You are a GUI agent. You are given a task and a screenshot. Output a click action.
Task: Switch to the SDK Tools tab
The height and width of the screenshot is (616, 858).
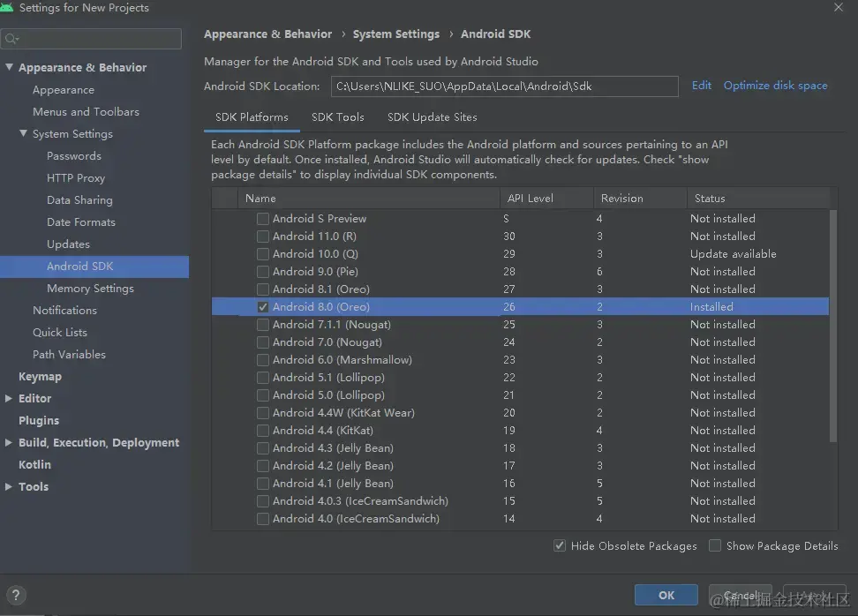pos(337,117)
